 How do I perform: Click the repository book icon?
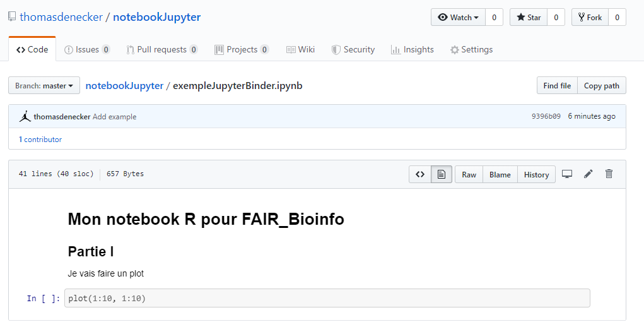tap(13, 17)
